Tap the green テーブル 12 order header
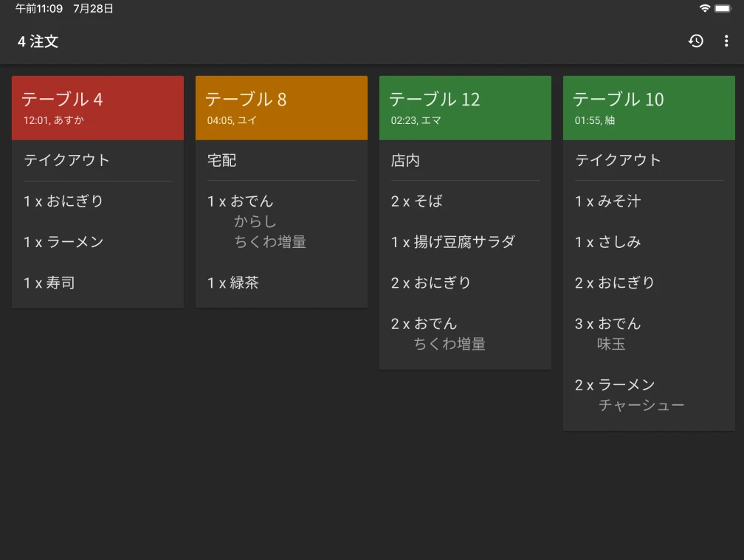Viewport: 744px width, 560px height. (x=465, y=107)
